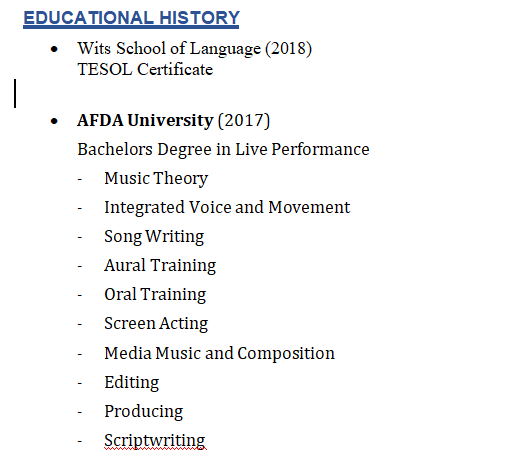The height and width of the screenshot is (458, 525).
Task: Click the Editing list item
Action: [132, 383]
